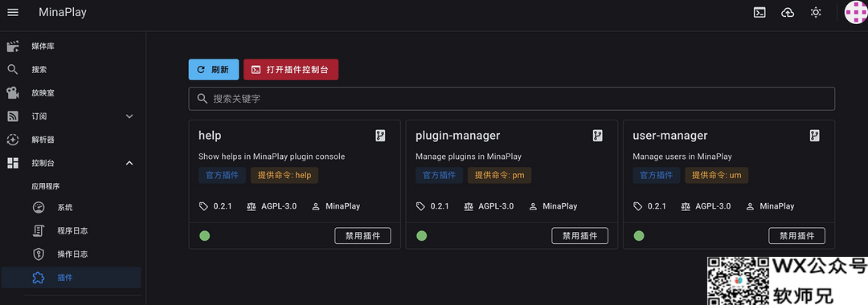Image resolution: width=868 pixels, height=305 pixels.
Task: Click the help plugin title
Action: click(x=210, y=136)
